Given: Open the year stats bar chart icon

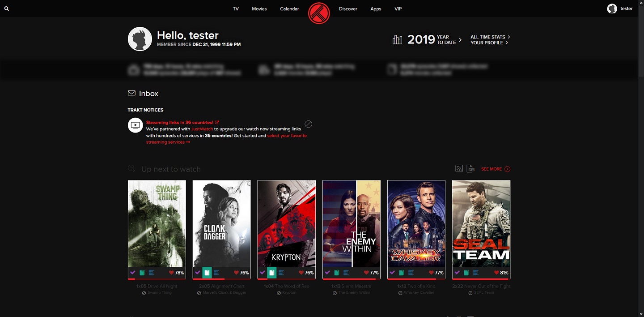Looking at the screenshot, I should [x=397, y=40].
